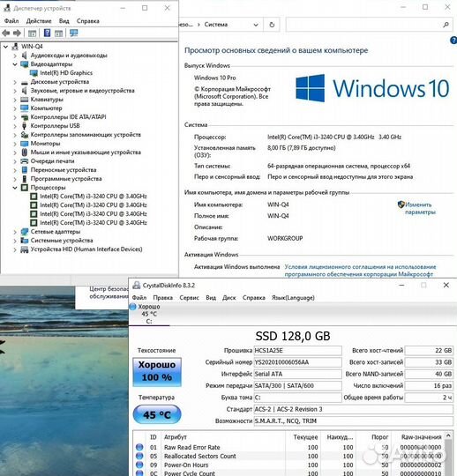Click the status circle for Raw Read Error Rate
Image resolution: width=457 pixels, height=476 pixels.
[x=139, y=447]
